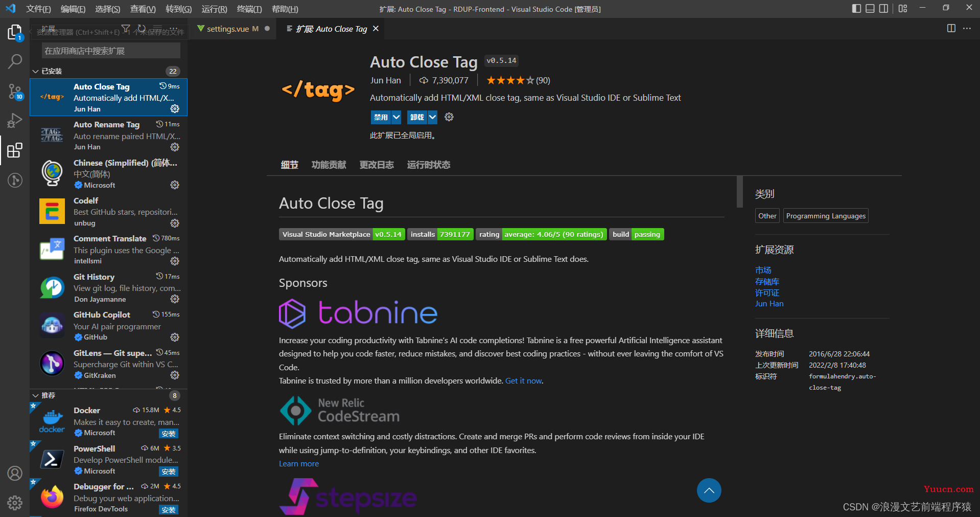Viewport: 980px width, 517px height.
Task: Select the 功能贡献 tab
Action: click(x=329, y=165)
